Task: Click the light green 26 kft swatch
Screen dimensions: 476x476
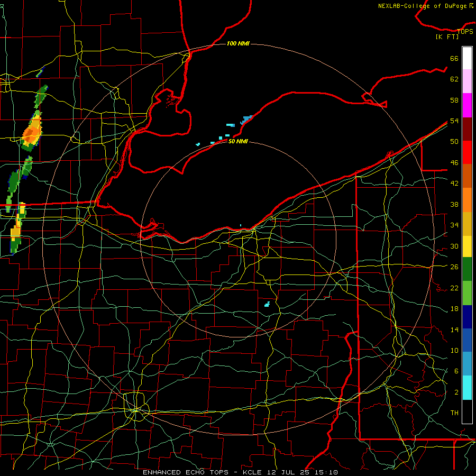Action: click(467, 293)
